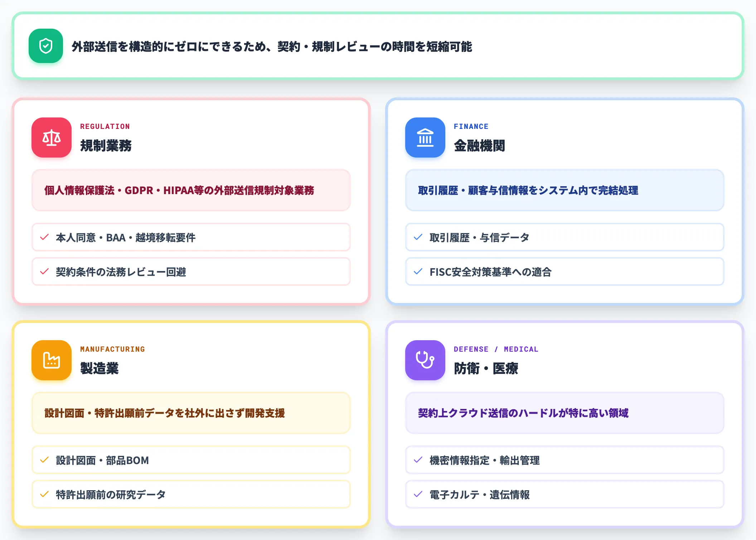Click the 設計図面・特許出願前データ description text
Viewport: 756px width, 540px height.
[165, 413]
